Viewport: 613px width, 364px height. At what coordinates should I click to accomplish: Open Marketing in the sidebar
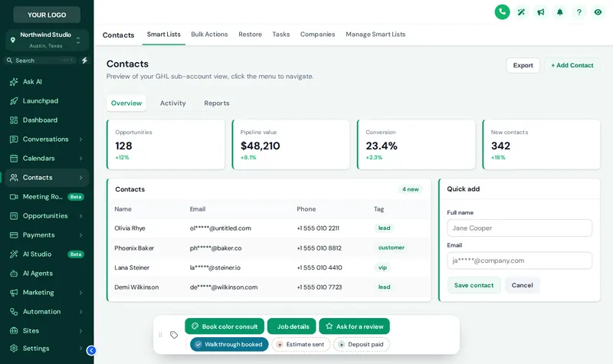tap(47, 293)
